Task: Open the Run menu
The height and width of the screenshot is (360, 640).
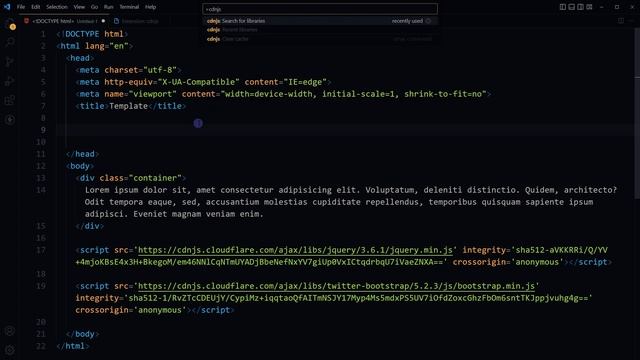Action: point(109,7)
